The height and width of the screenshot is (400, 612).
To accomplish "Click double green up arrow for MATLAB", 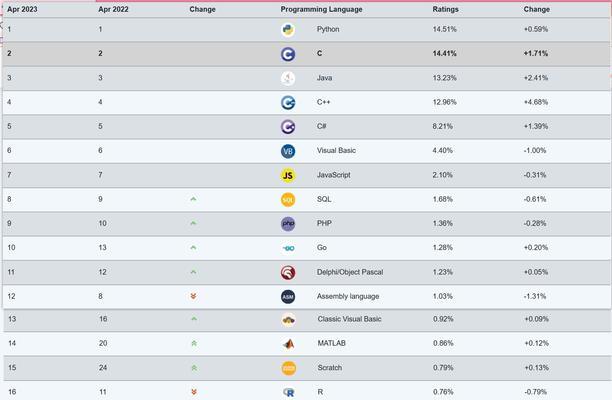I will point(193,344).
